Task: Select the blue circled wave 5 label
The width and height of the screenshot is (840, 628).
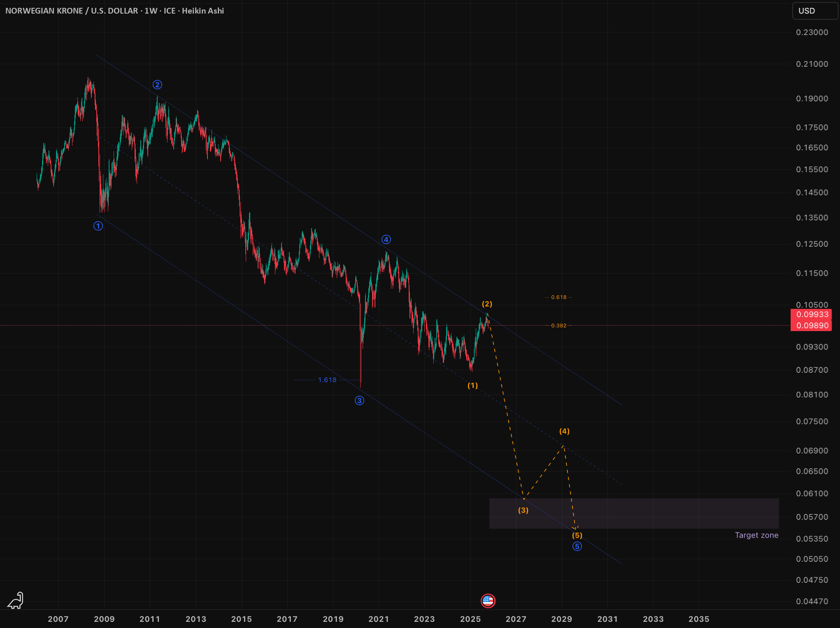Action: point(577,546)
